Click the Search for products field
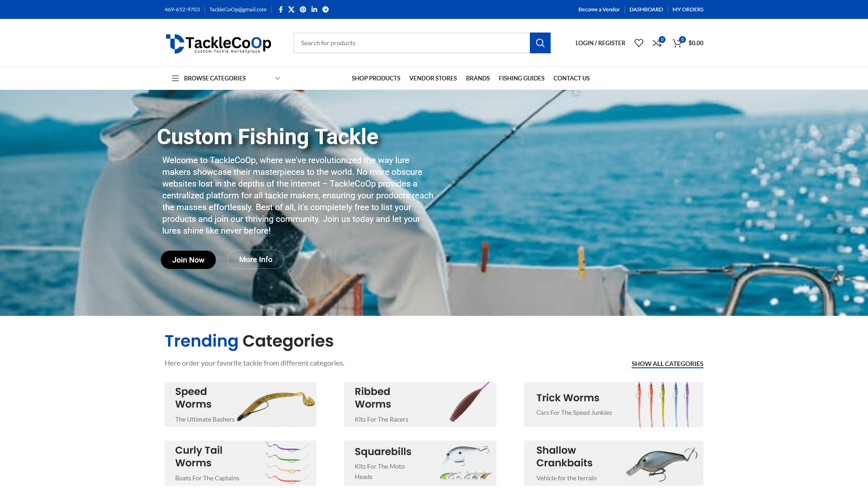868x488 pixels. click(411, 43)
